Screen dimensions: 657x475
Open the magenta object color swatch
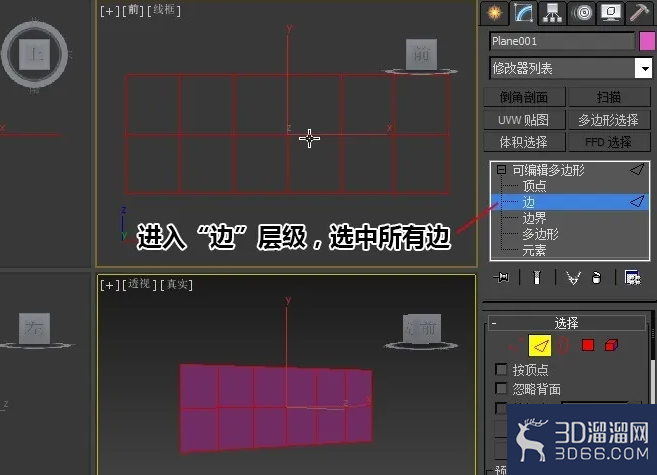coord(648,41)
